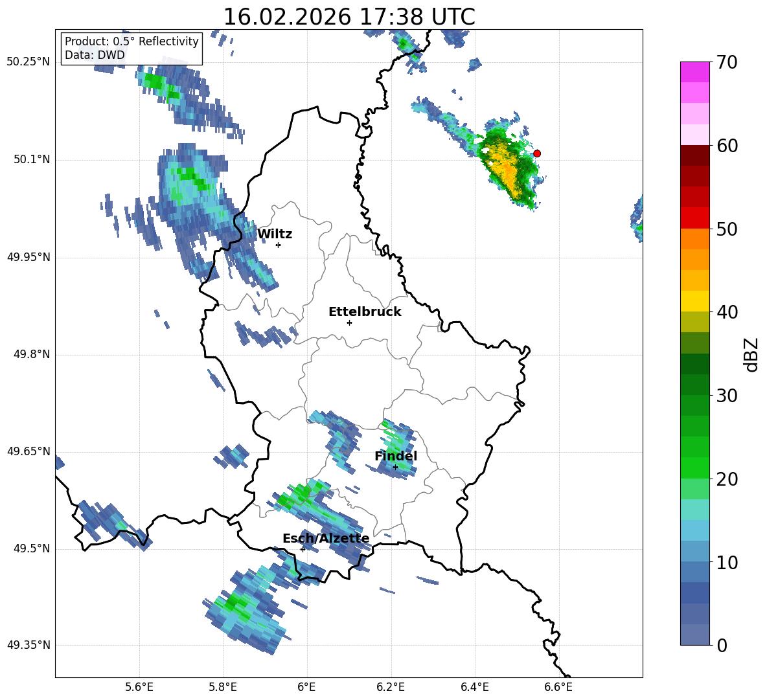The height and width of the screenshot is (700, 767).
Task: Click the Findel city label
Action: pos(396,456)
